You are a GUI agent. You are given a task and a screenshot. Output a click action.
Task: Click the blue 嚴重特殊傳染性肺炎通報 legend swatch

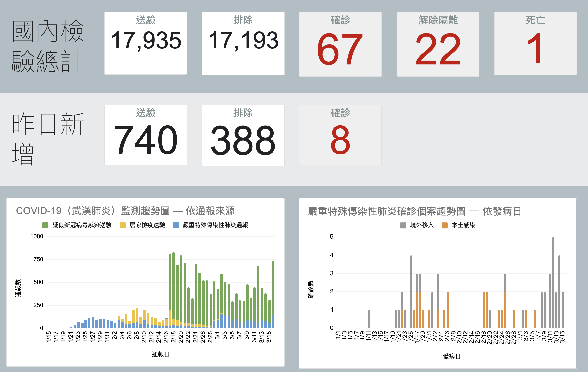click(176, 225)
